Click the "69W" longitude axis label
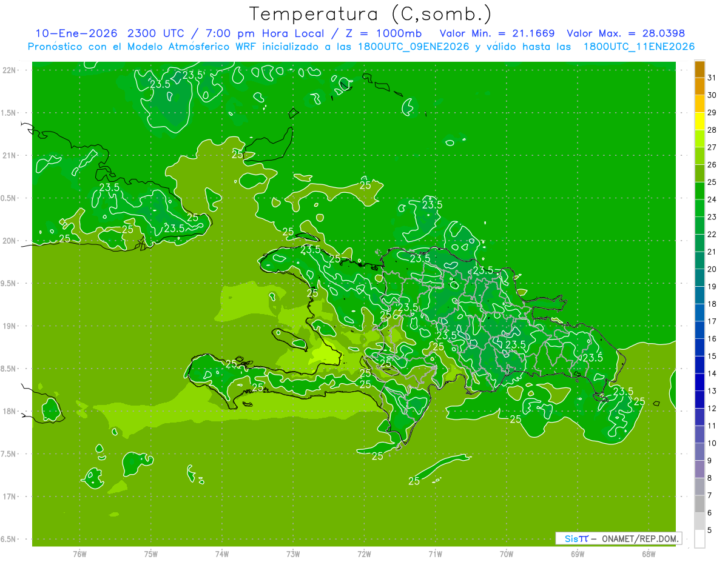This screenshot has height=562, width=728. [578, 554]
